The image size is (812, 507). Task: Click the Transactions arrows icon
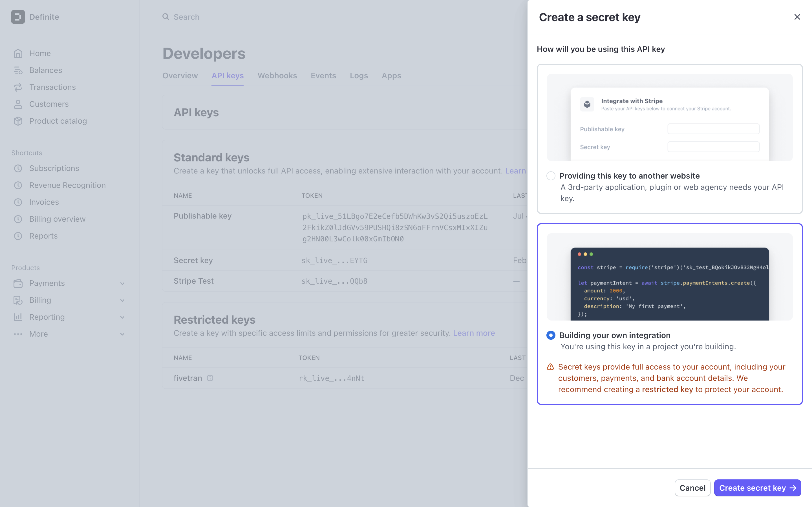[x=18, y=87]
